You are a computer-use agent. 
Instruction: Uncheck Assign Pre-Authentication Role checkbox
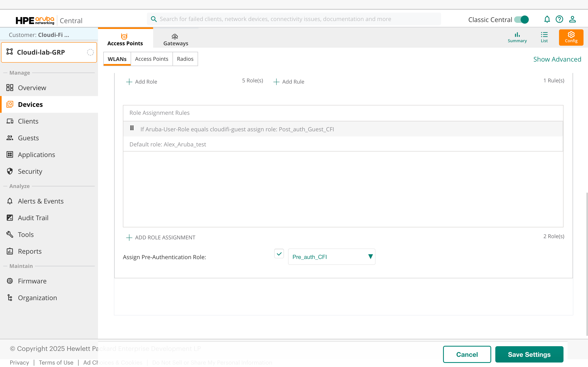pyautogui.click(x=279, y=254)
